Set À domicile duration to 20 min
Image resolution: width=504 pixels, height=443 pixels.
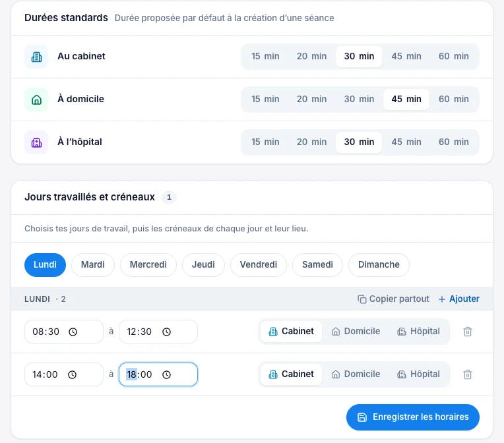click(311, 100)
